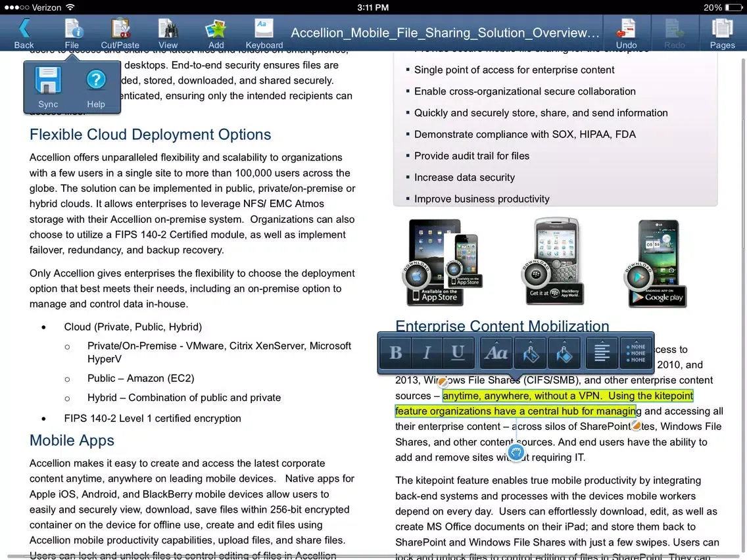Select the highlight color bucket icon
The width and height of the screenshot is (747, 560).
pos(564,353)
